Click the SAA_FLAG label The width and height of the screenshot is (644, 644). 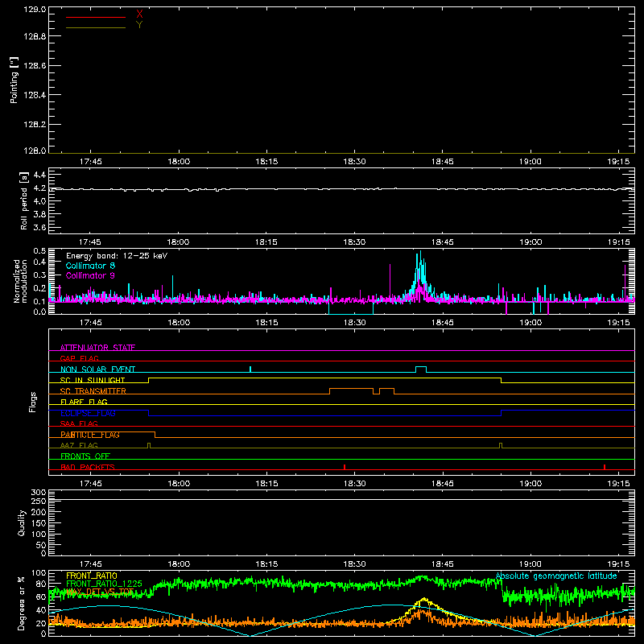pyautogui.click(x=79, y=423)
